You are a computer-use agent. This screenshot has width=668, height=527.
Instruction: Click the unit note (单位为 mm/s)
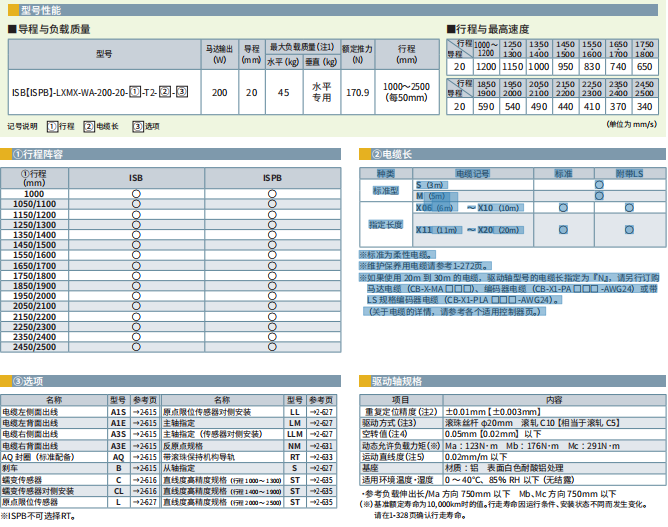click(x=632, y=124)
